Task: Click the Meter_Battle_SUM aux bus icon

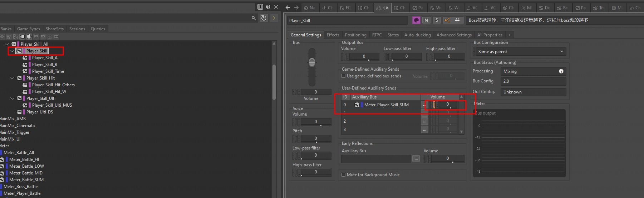Action: 2,180
